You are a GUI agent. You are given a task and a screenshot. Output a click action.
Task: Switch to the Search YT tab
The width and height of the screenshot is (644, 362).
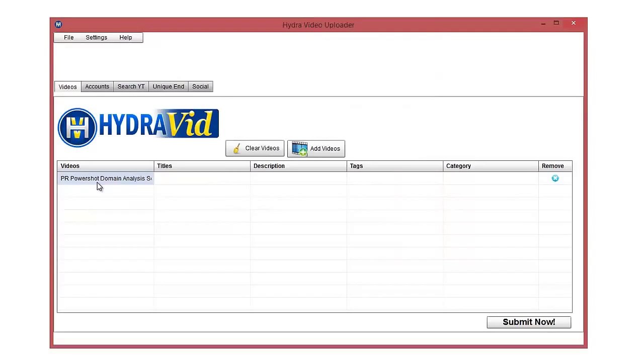(x=131, y=86)
